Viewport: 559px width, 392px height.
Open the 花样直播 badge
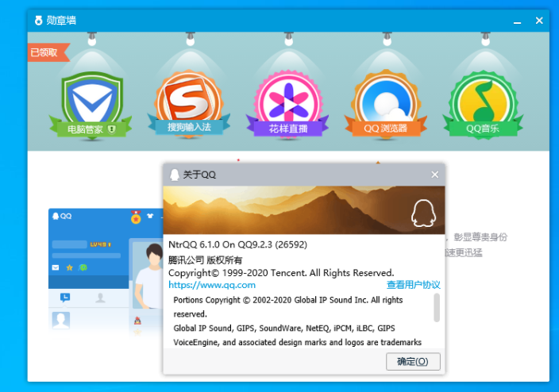coord(287,101)
